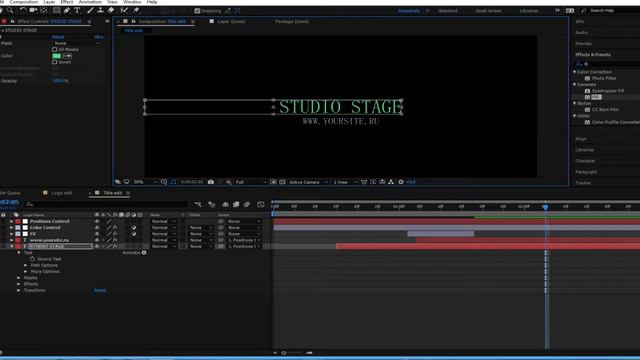The image size is (640, 360).
Task: Select the Clone Stamp tool
Action: coord(100,10)
